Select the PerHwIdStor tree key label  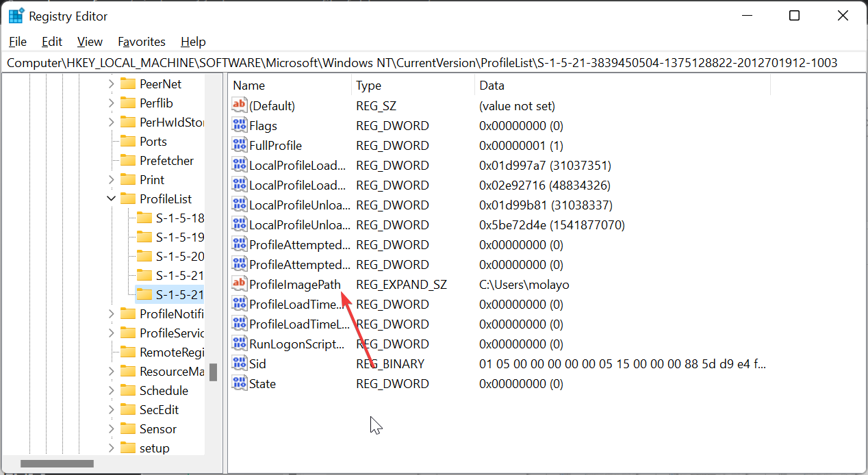click(172, 122)
